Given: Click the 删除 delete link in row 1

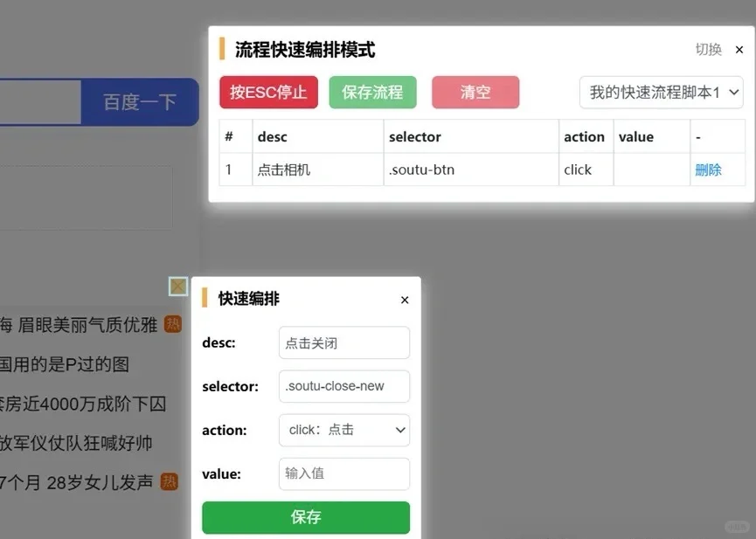Looking at the screenshot, I should [x=708, y=169].
